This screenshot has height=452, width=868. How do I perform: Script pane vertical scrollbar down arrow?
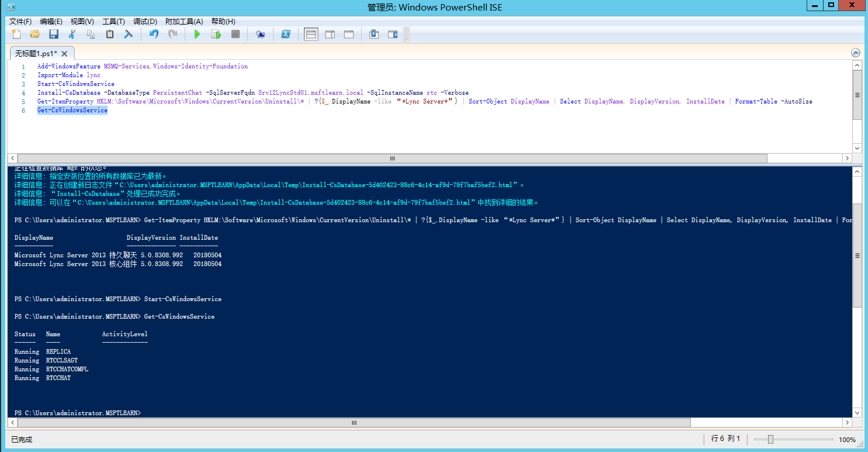tap(857, 148)
